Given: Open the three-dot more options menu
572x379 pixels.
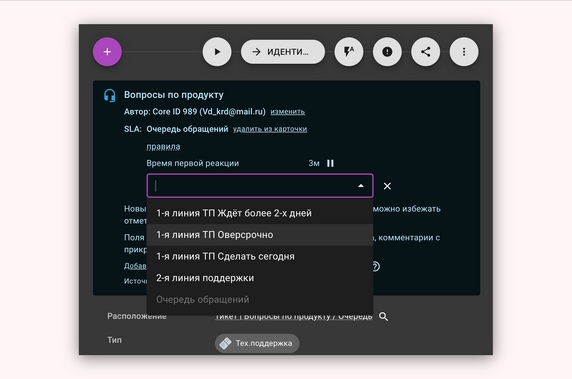Looking at the screenshot, I should pyautogui.click(x=464, y=52).
